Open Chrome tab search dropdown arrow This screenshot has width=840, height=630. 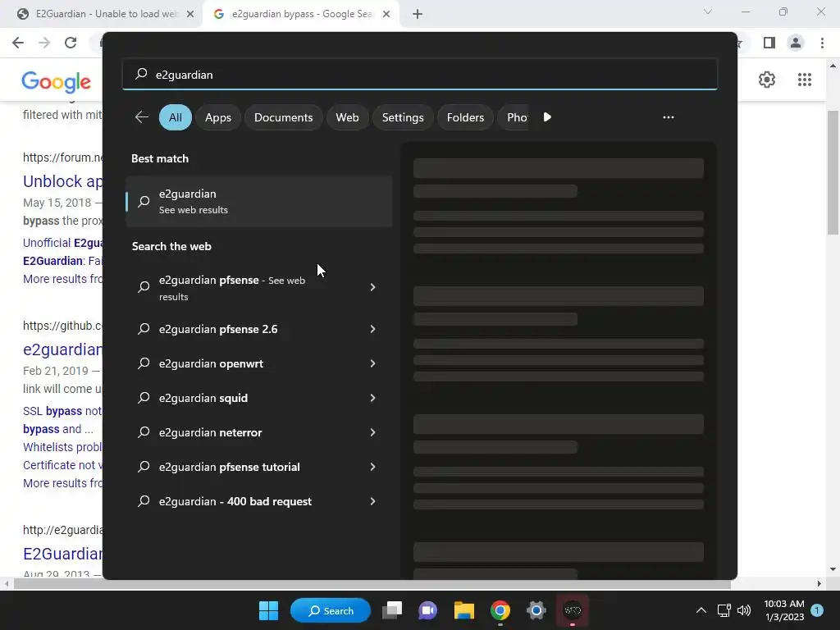(x=708, y=11)
